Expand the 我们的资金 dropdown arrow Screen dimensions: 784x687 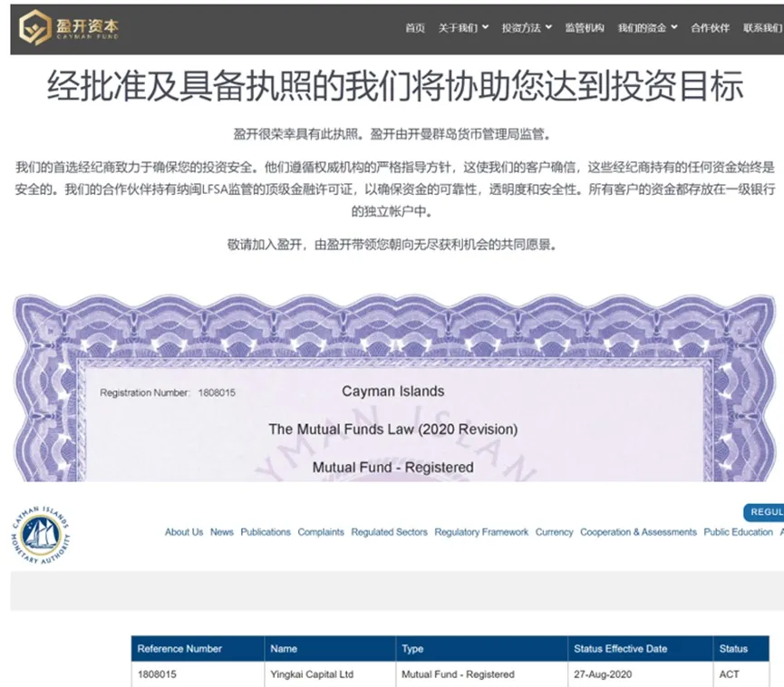tap(674, 27)
